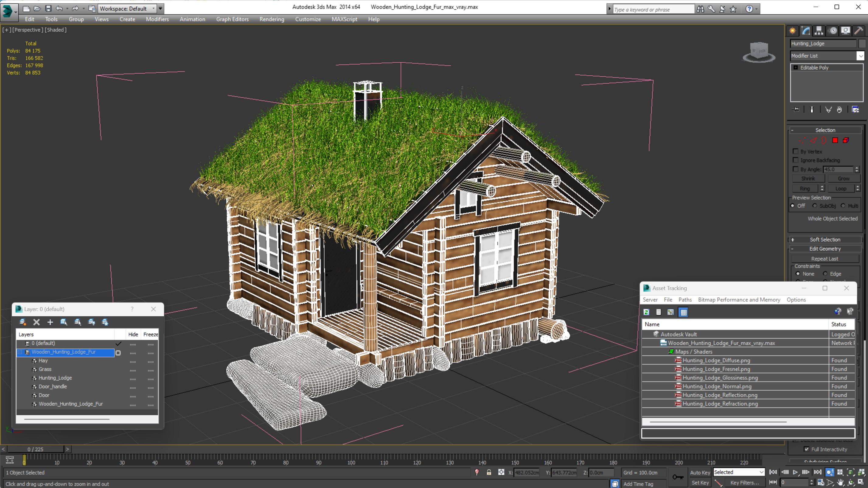
Task: Toggle Show End Result icon
Action: coord(812,109)
